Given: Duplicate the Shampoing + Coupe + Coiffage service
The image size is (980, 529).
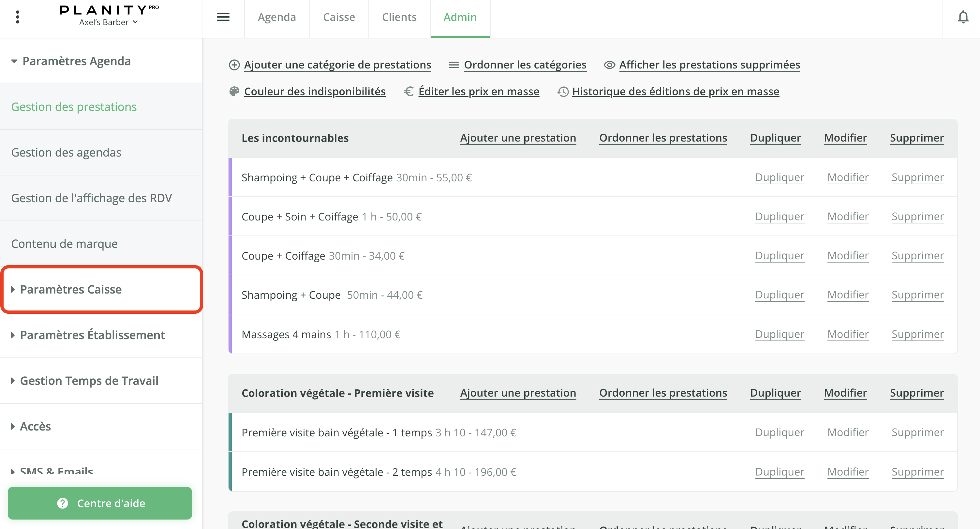Looking at the screenshot, I should (x=780, y=177).
